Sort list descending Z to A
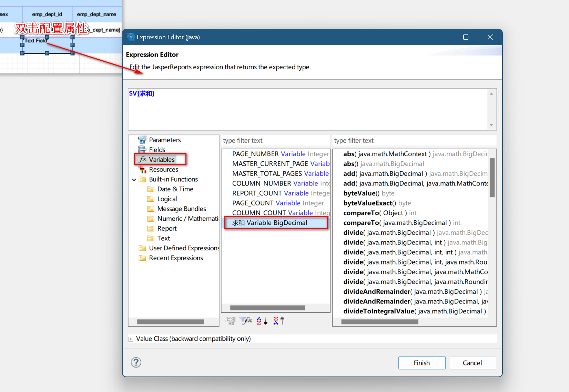569x392 pixels. point(278,321)
